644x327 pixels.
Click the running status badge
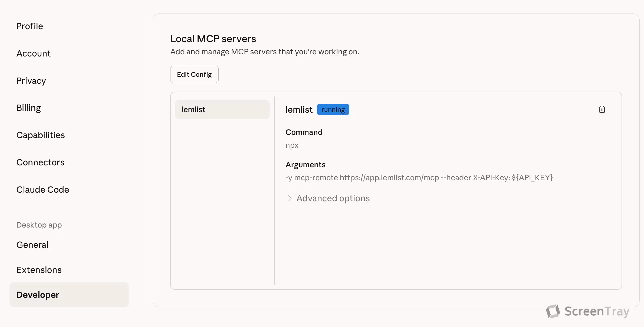point(333,109)
